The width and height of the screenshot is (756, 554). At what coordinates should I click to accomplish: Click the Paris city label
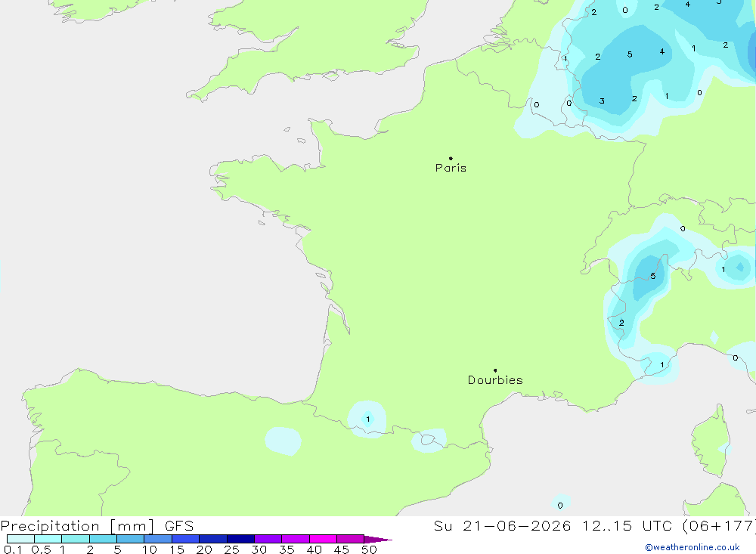pos(451,168)
